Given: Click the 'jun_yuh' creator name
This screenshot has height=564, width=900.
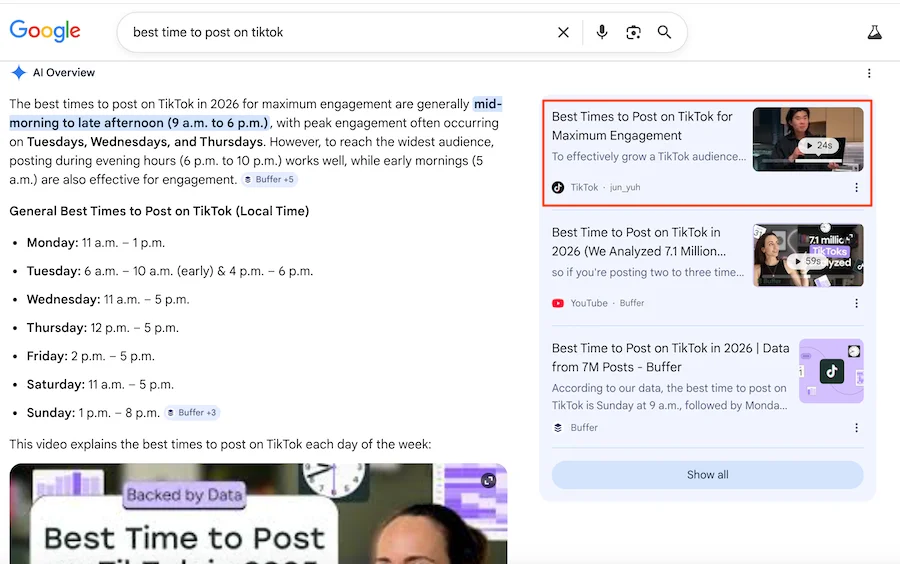Looking at the screenshot, I should [x=624, y=187].
